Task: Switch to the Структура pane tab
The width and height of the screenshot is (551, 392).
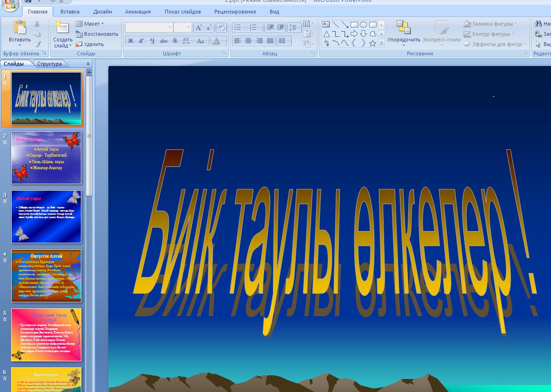Action: pos(50,64)
